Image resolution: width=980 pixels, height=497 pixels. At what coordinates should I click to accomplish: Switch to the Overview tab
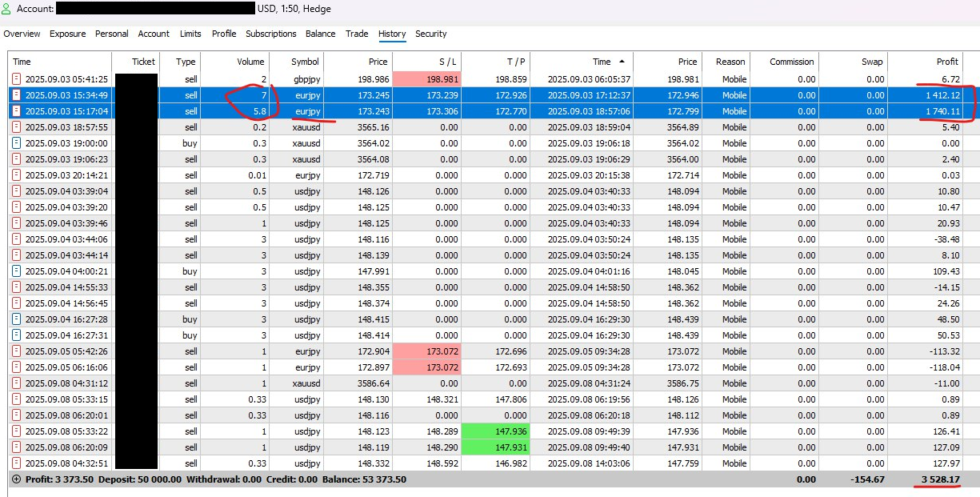tap(22, 34)
